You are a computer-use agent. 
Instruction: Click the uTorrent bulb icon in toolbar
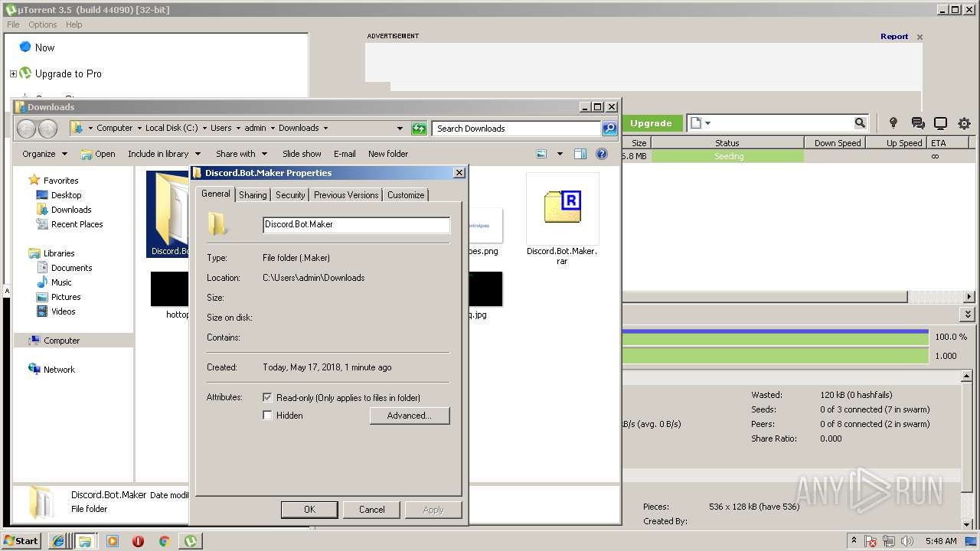pyautogui.click(x=893, y=123)
